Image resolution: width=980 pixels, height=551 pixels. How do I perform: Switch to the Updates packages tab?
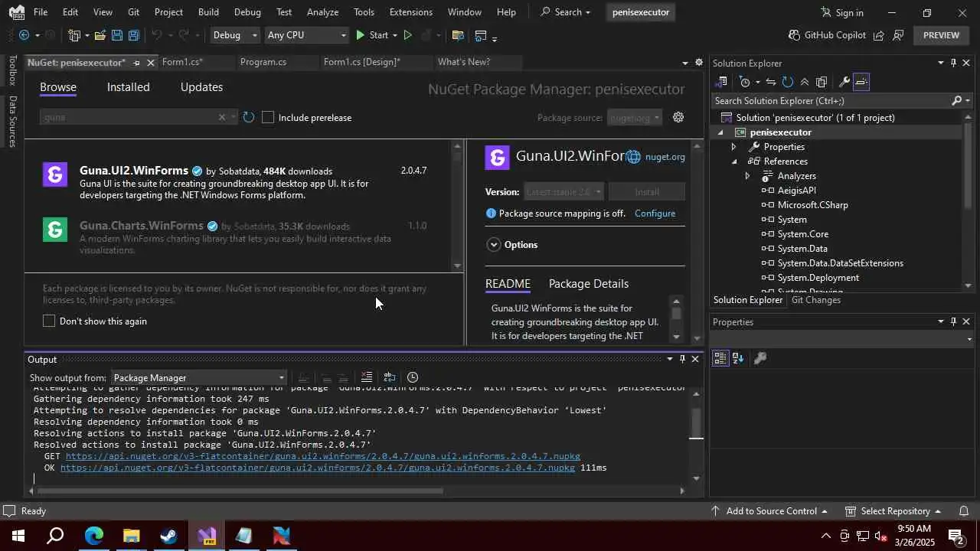pos(201,87)
